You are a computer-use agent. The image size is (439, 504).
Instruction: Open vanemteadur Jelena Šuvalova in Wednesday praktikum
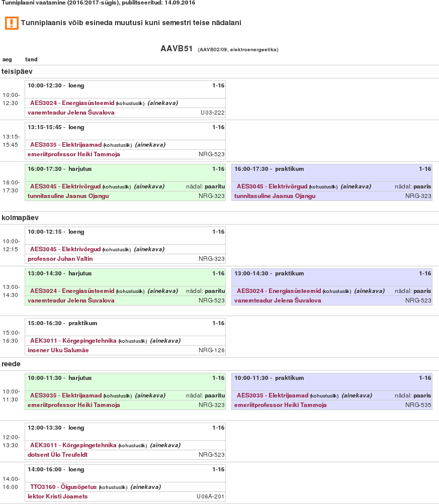click(x=278, y=300)
